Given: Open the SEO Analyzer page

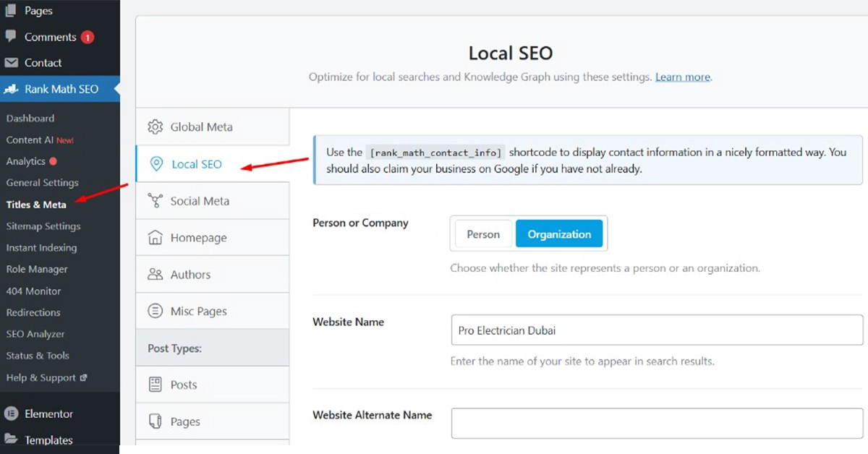Looking at the screenshot, I should pyautogui.click(x=35, y=334).
